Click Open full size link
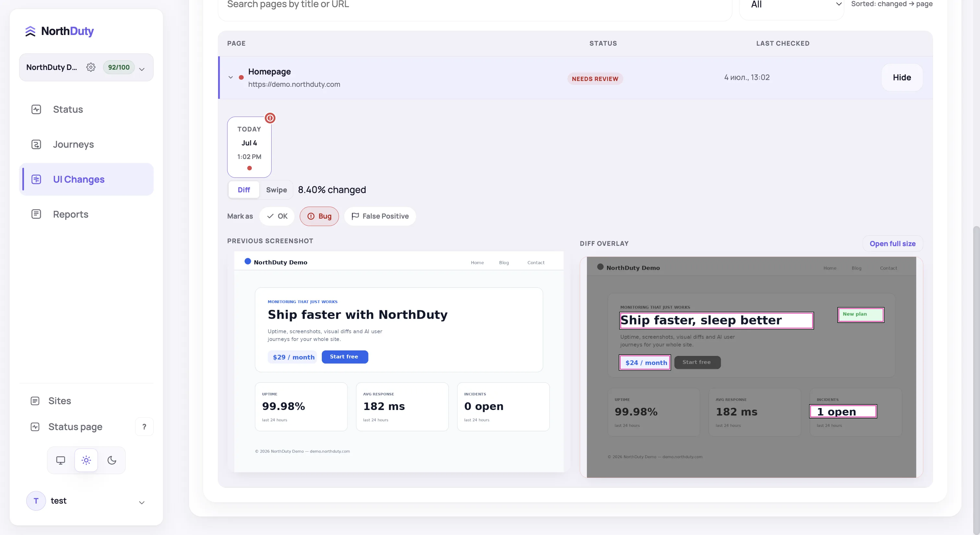 point(892,244)
